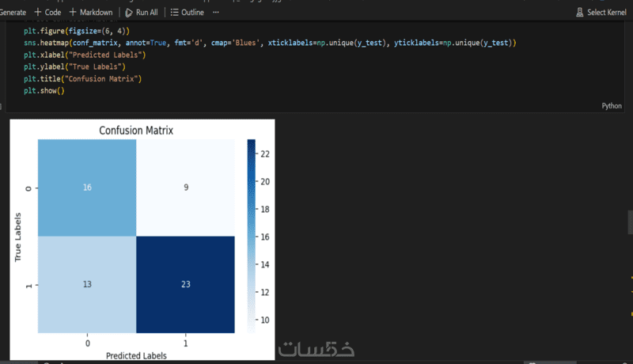
Task: Select the heatmap cell with value 13
Action: pos(87,285)
